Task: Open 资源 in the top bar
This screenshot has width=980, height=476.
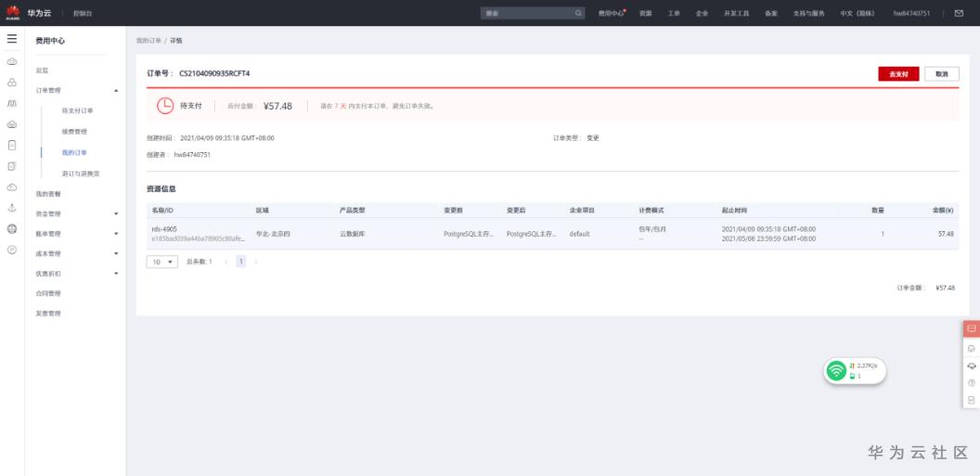Action: pyautogui.click(x=646, y=13)
